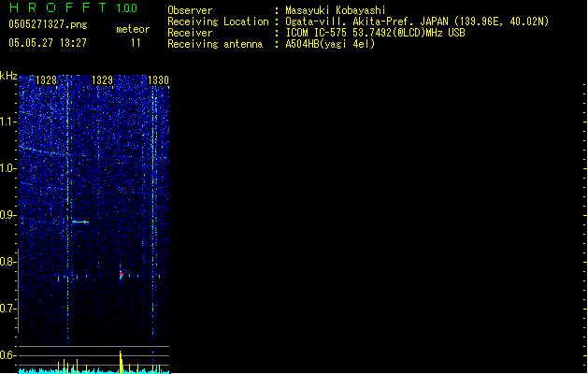Click the Observer label

pyautogui.click(x=190, y=10)
